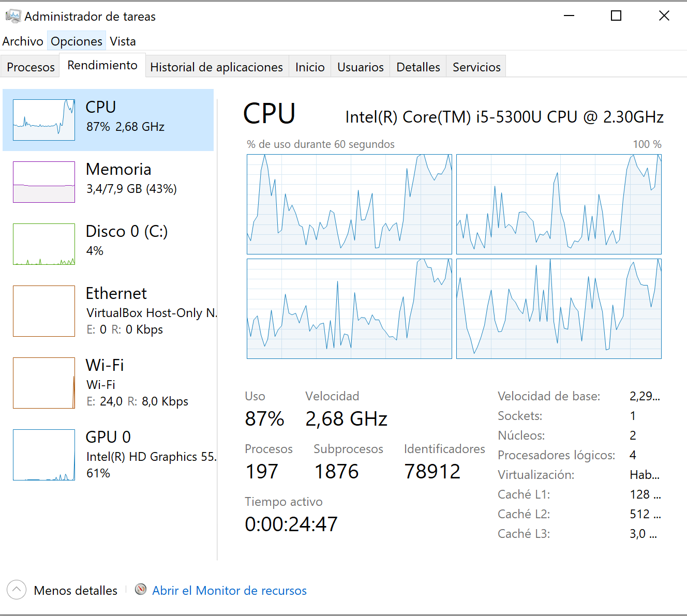Select the Wi-Fi activity graph icon
The height and width of the screenshot is (616, 687).
point(44,383)
